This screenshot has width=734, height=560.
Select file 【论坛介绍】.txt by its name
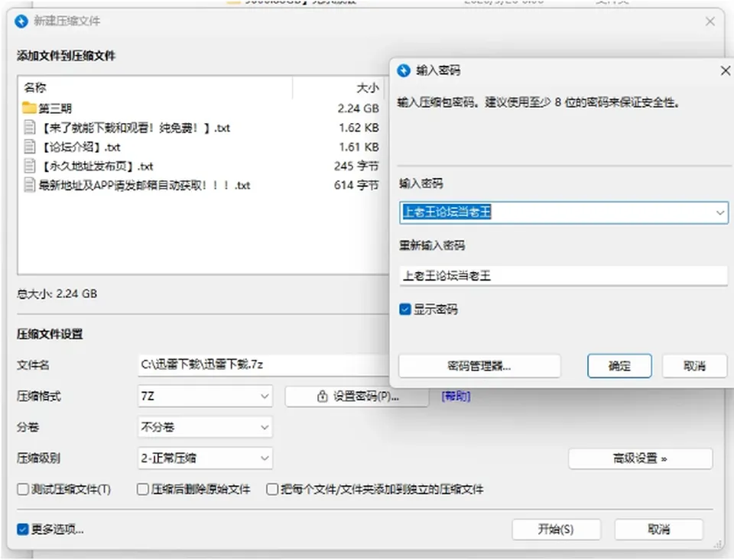click(x=82, y=147)
